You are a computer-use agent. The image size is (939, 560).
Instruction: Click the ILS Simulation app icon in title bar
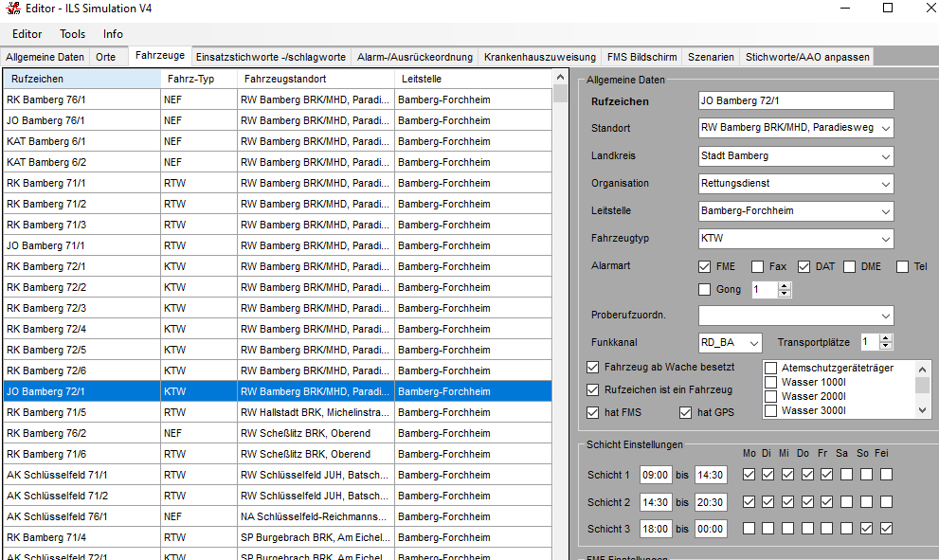[12, 9]
